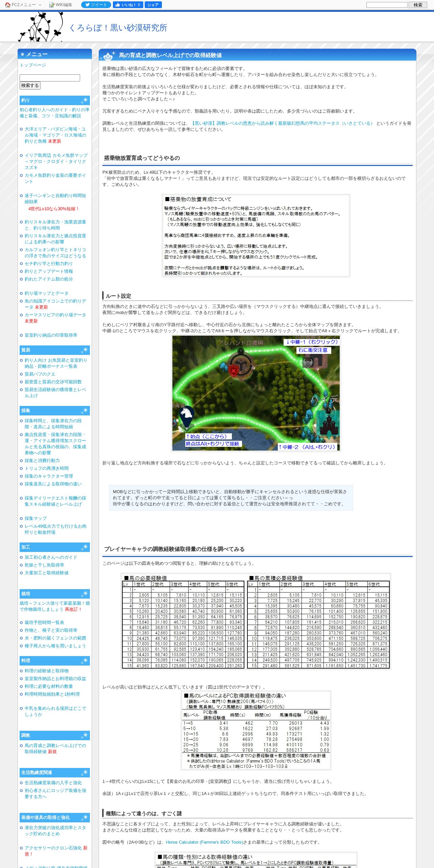The image size is (434, 868).
Task: Open 迷子ペンギンと自動釣り時間短縮効果 link
Action: tap(55, 198)
